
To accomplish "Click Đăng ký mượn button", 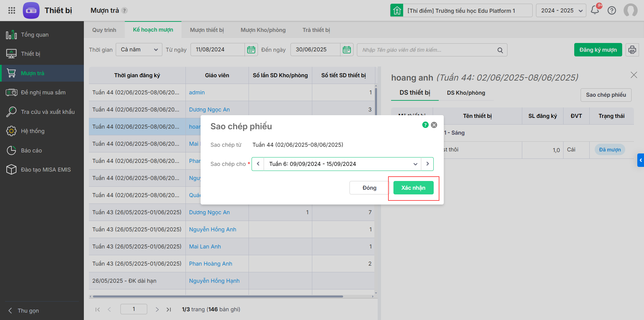I will 598,50.
